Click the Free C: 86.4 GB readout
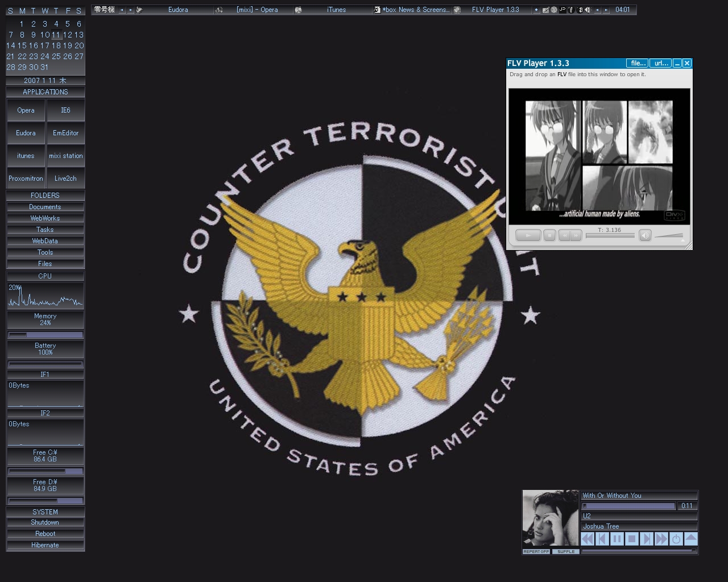 pyautogui.click(x=45, y=456)
